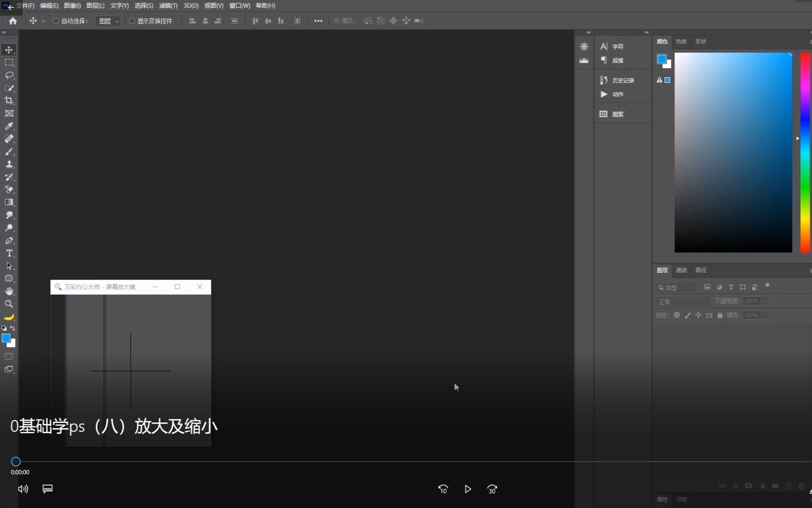The image size is (812, 508).
Task: Toggle the layer filter switch dot
Action: (767, 286)
